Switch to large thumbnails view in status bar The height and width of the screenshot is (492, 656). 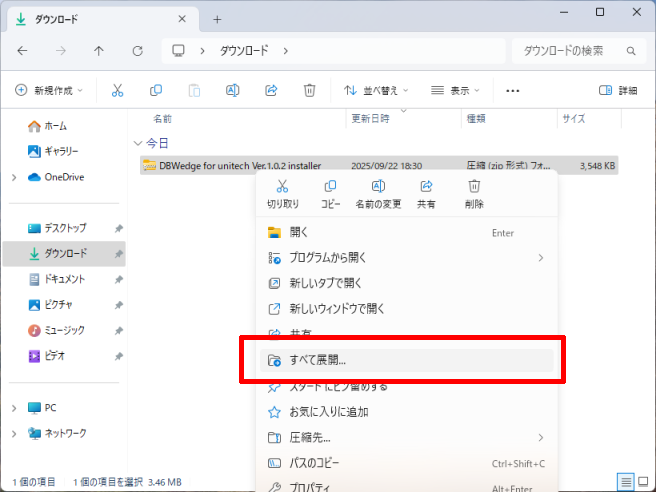(643, 482)
